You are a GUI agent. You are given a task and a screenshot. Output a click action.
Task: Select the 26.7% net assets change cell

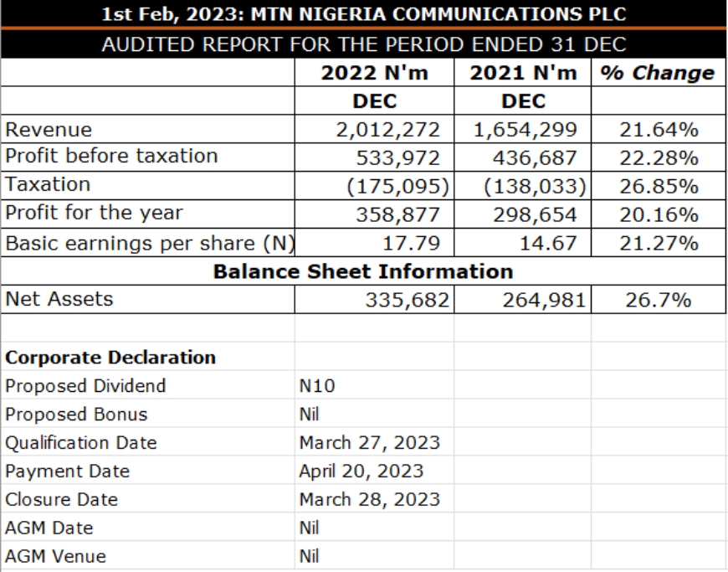point(659,300)
